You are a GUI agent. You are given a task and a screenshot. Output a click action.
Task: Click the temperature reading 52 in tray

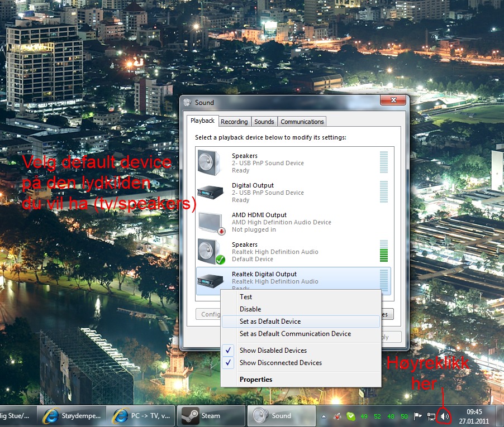click(x=377, y=416)
